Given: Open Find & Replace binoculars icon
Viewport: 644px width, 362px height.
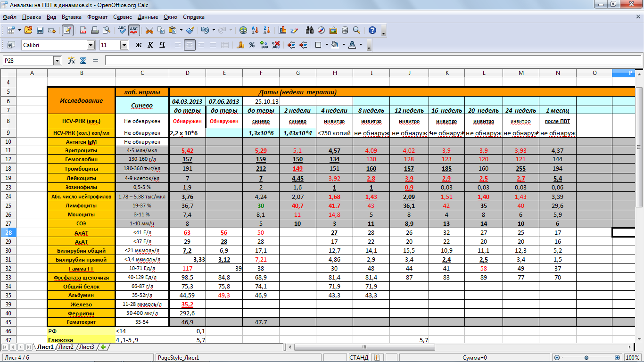Looking at the screenshot, I should click(x=310, y=30).
